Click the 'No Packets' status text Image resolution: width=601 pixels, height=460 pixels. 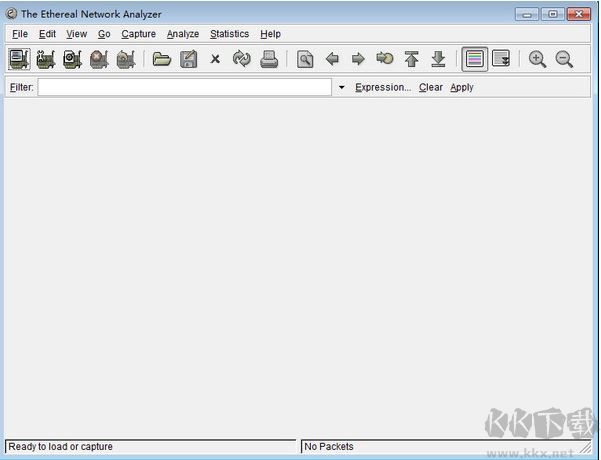[329, 447]
